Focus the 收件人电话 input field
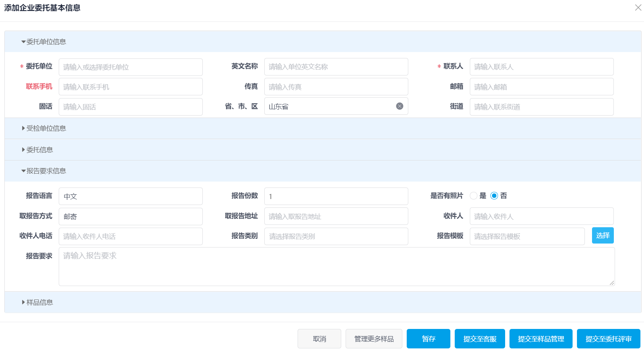The image size is (644, 350). click(x=131, y=236)
